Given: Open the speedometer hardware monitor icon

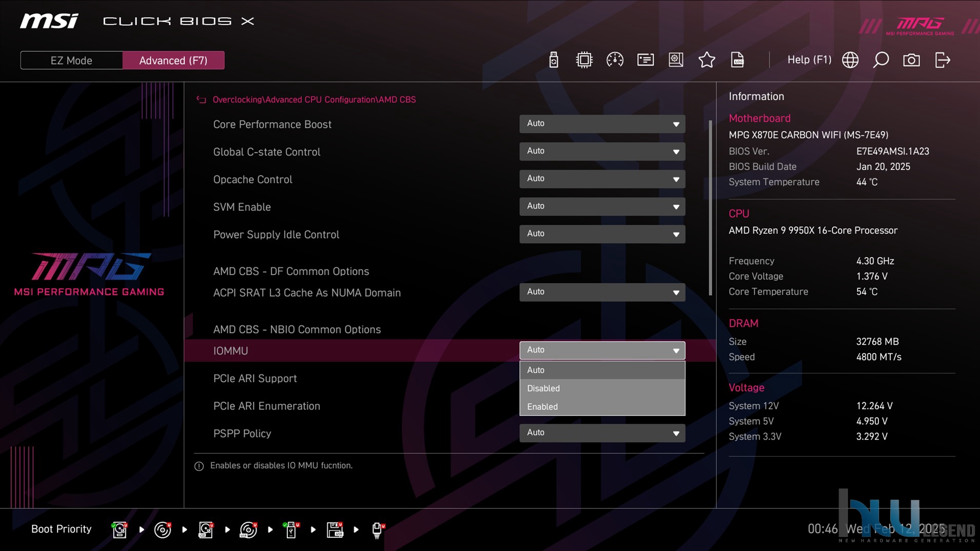Looking at the screenshot, I should (615, 60).
